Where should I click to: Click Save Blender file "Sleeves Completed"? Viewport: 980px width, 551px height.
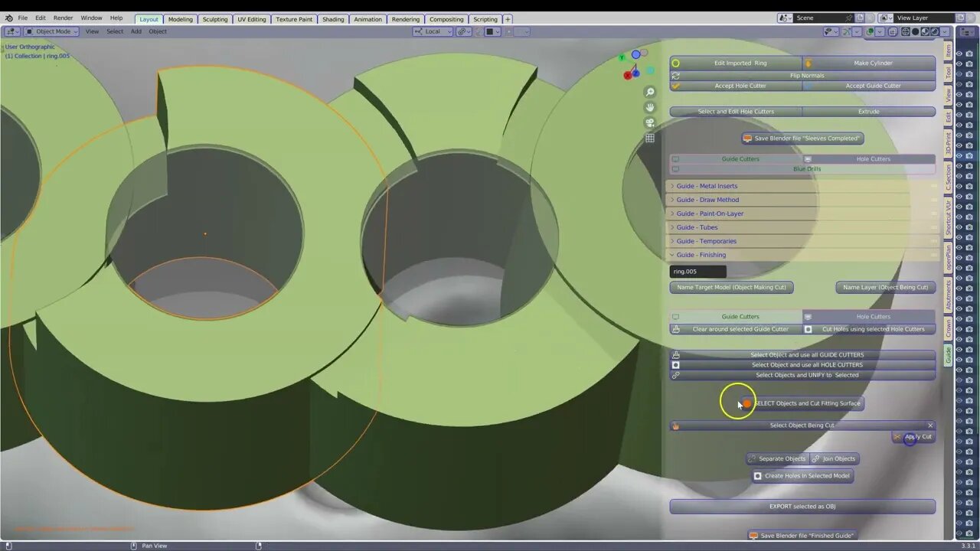(x=802, y=139)
